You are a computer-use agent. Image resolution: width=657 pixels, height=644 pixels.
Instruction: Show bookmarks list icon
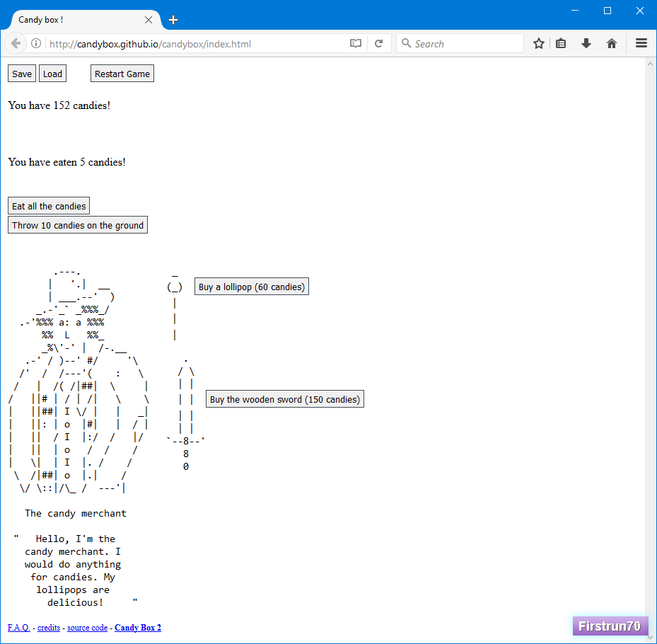pyautogui.click(x=561, y=44)
